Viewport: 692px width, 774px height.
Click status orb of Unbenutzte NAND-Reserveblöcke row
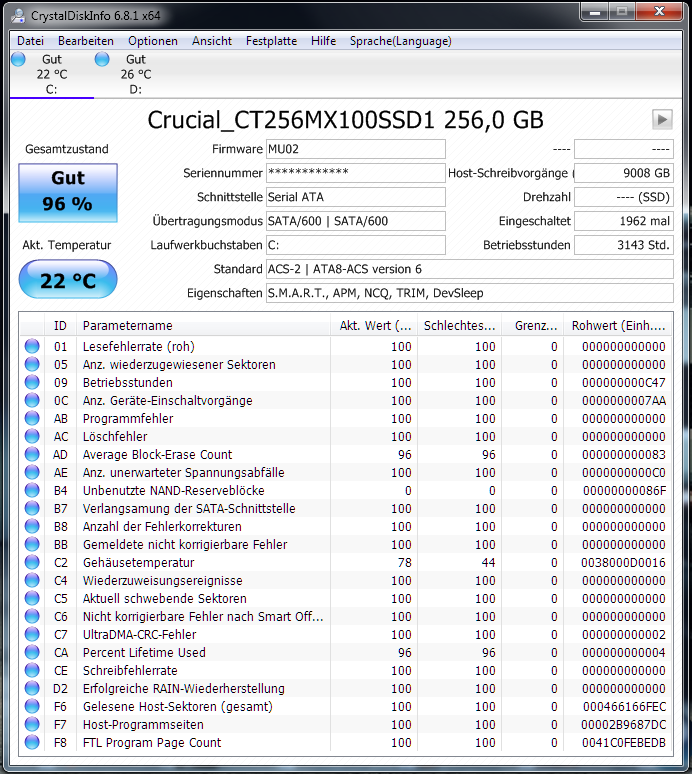click(x=32, y=490)
